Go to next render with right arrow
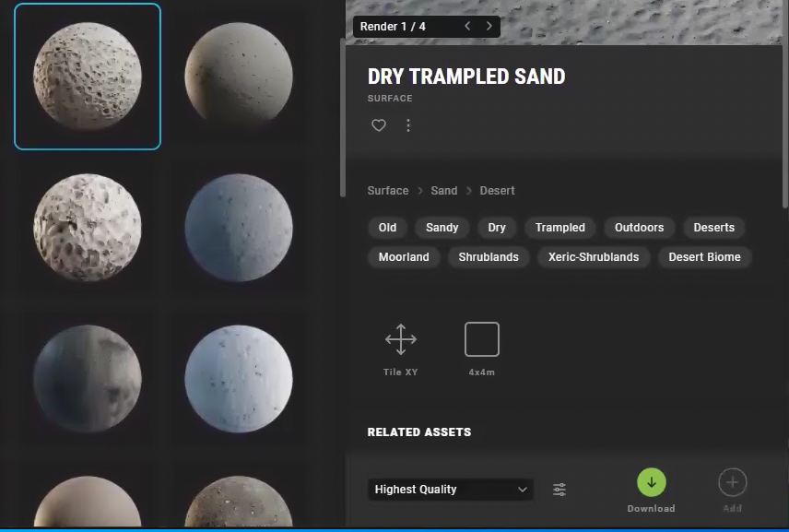789x532 pixels. tap(489, 26)
